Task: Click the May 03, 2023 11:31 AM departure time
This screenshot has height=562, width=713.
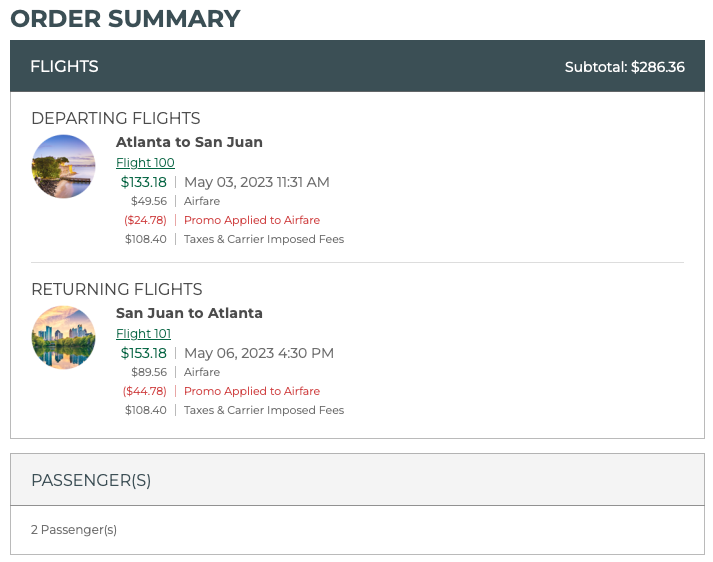Action: point(256,182)
